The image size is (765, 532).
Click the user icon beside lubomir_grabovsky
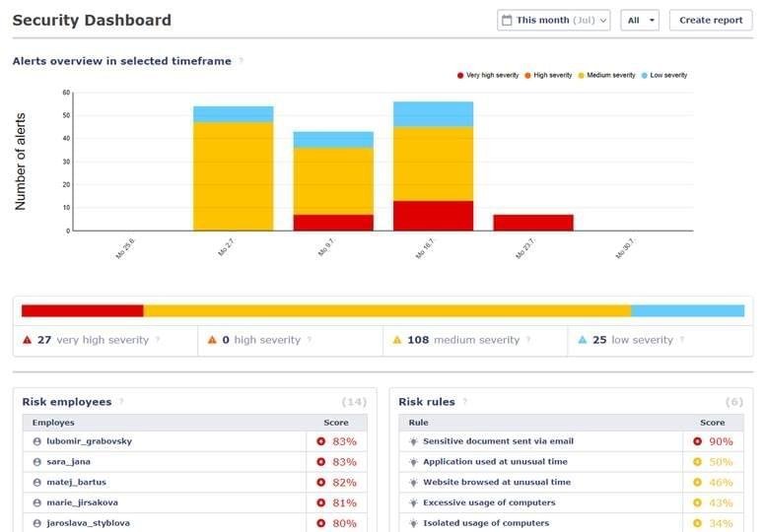click(x=37, y=441)
